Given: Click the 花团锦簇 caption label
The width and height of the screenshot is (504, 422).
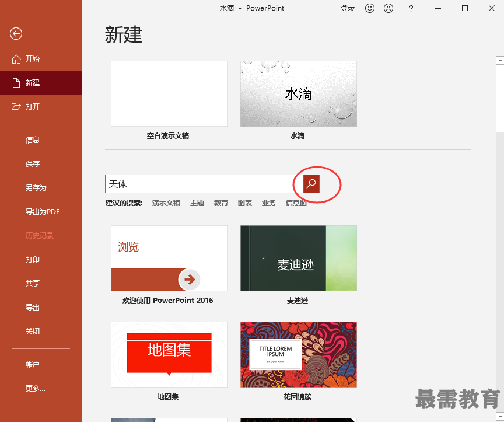Looking at the screenshot, I should click(297, 397).
